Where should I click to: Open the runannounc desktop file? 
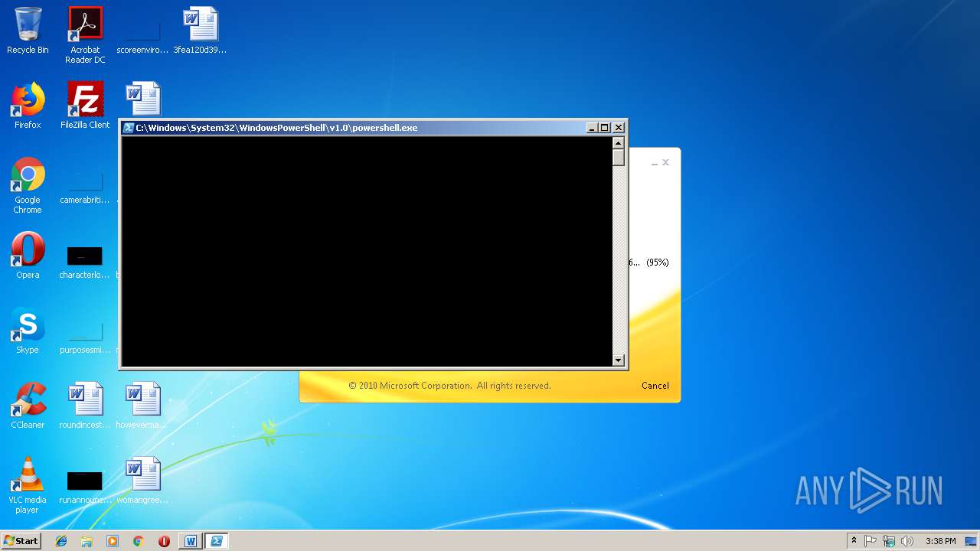point(85,486)
